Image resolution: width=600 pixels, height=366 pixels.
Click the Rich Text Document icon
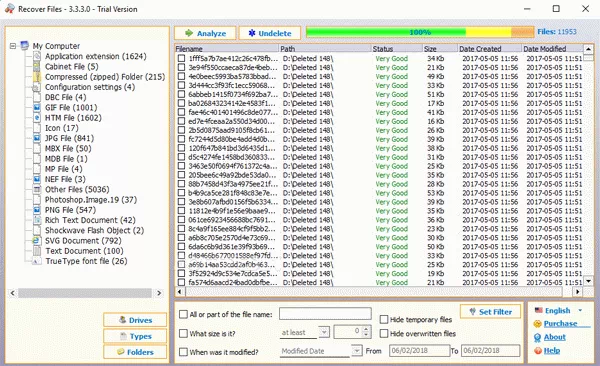coord(37,220)
